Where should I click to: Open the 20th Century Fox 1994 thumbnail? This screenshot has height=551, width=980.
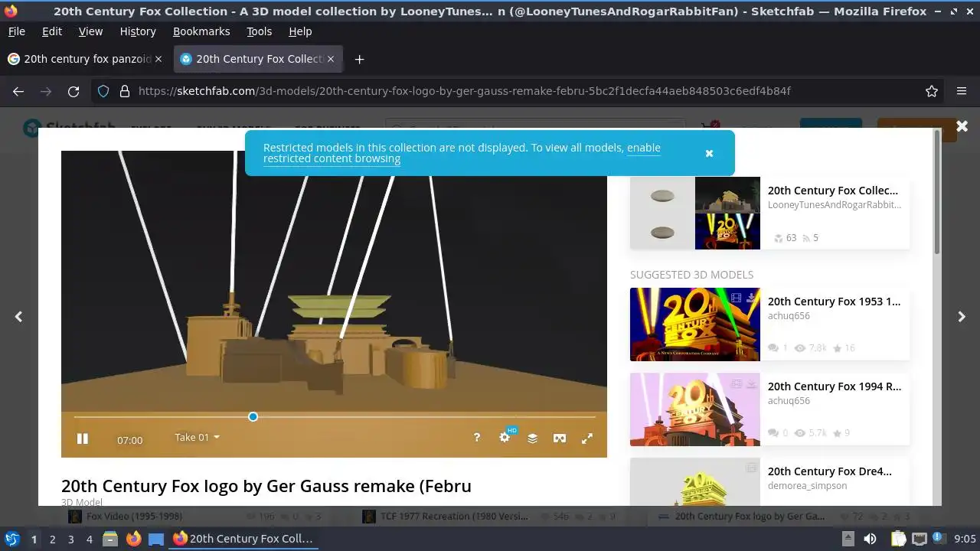694,409
